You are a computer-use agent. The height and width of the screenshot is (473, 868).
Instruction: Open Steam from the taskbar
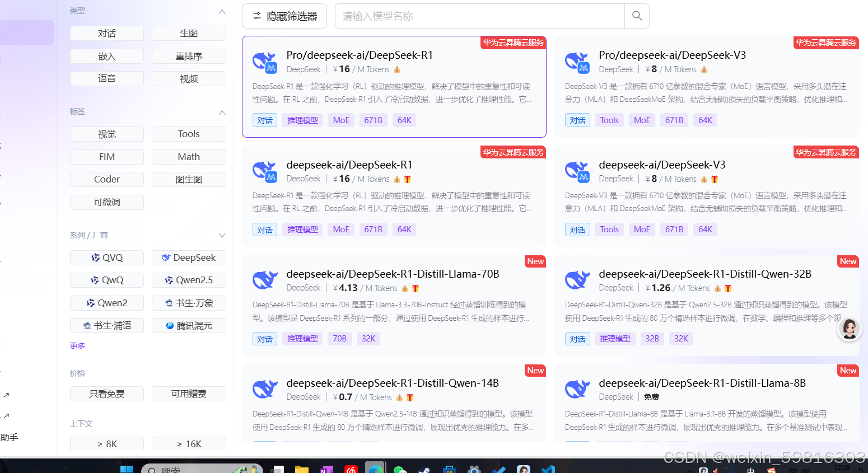coord(424,469)
